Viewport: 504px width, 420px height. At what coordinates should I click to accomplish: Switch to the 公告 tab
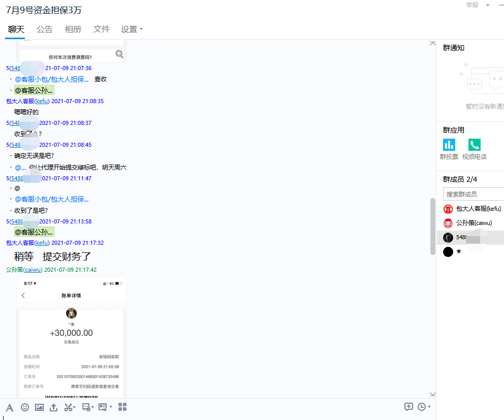(45, 29)
